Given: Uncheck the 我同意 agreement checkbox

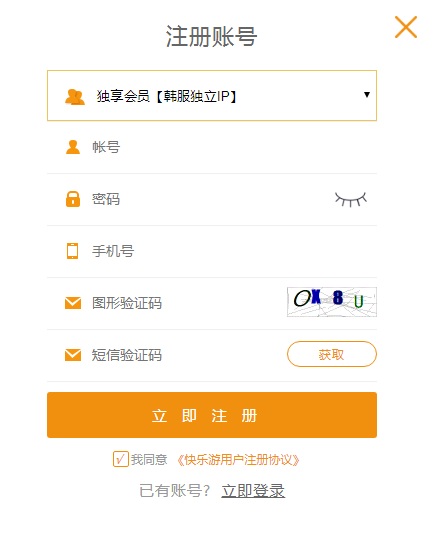Looking at the screenshot, I should pos(120,459).
